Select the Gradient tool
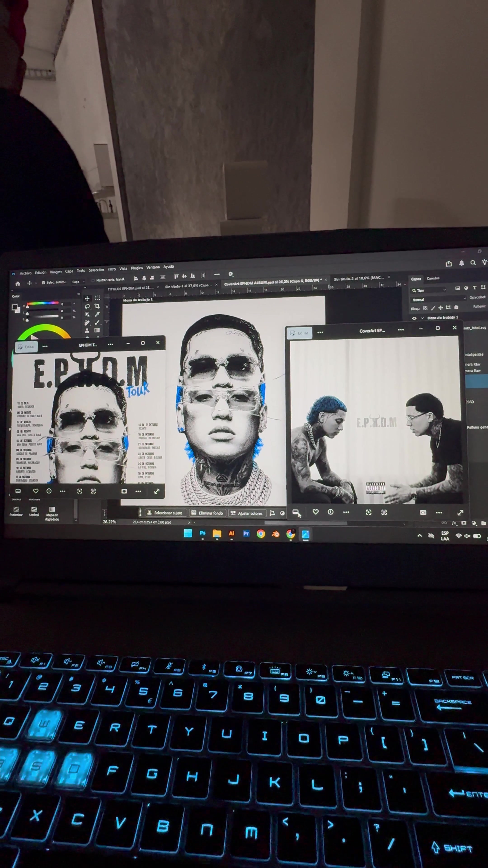The height and width of the screenshot is (868, 488). pyautogui.click(x=97, y=330)
